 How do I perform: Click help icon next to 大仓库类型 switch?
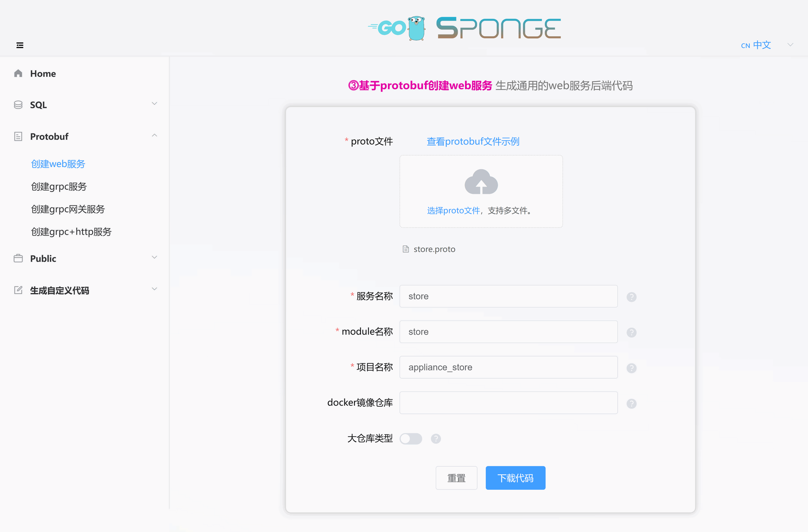point(436,439)
